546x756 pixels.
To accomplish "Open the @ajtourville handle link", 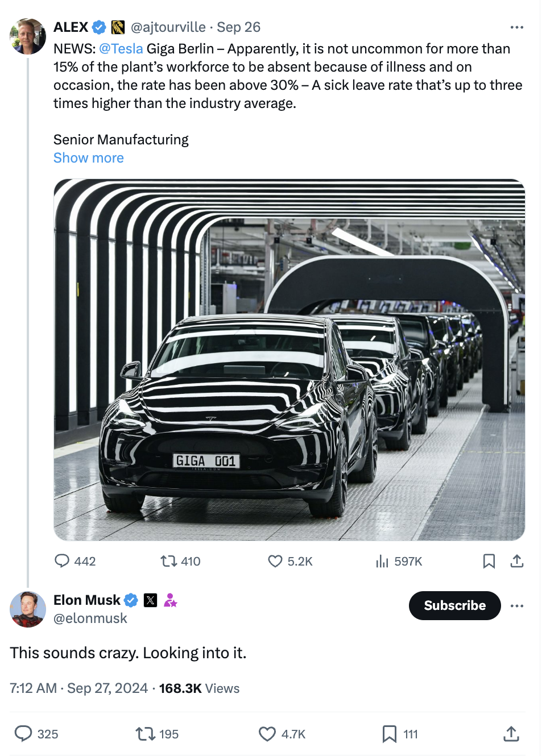I will tap(168, 27).
